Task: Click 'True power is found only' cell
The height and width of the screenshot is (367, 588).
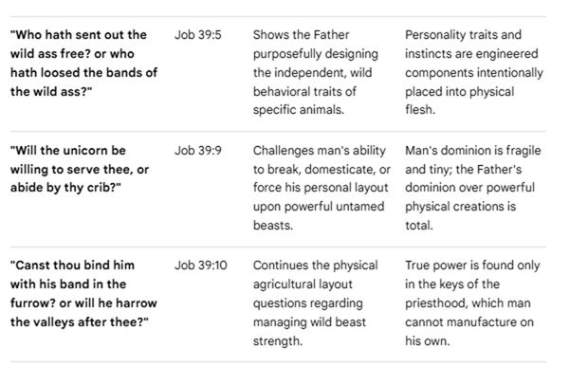Action: (472, 303)
